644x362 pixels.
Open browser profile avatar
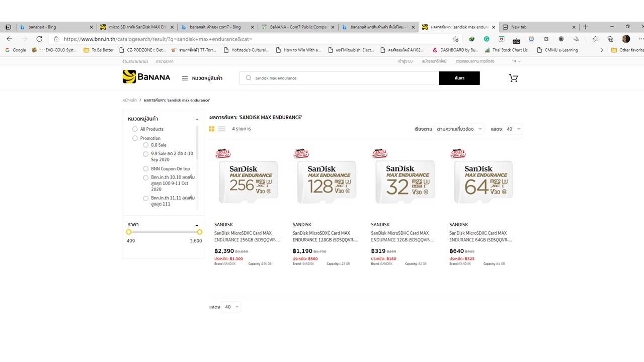[626, 39]
